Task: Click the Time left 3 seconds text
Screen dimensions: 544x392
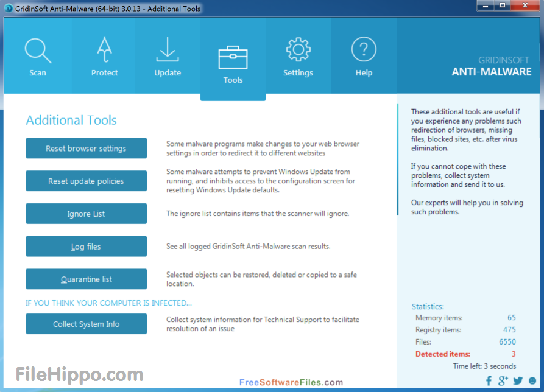Action: tap(484, 366)
